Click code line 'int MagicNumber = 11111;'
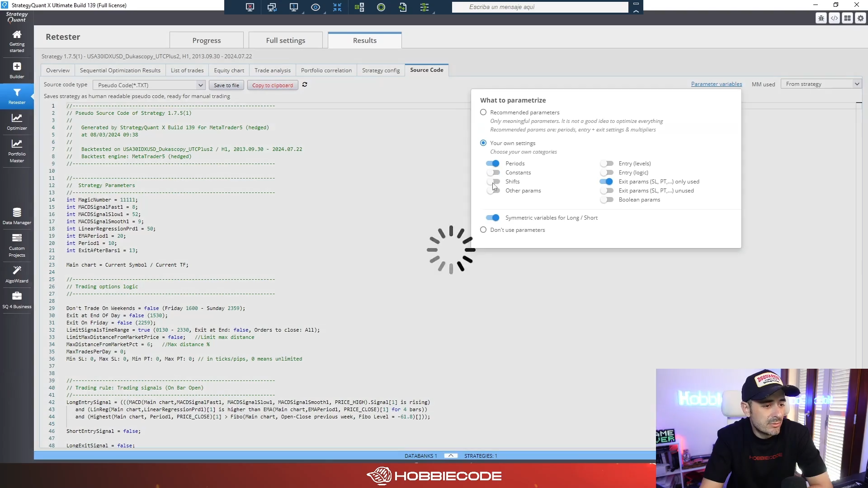Screen dimensions: 868x488 [x=102, y=200]
